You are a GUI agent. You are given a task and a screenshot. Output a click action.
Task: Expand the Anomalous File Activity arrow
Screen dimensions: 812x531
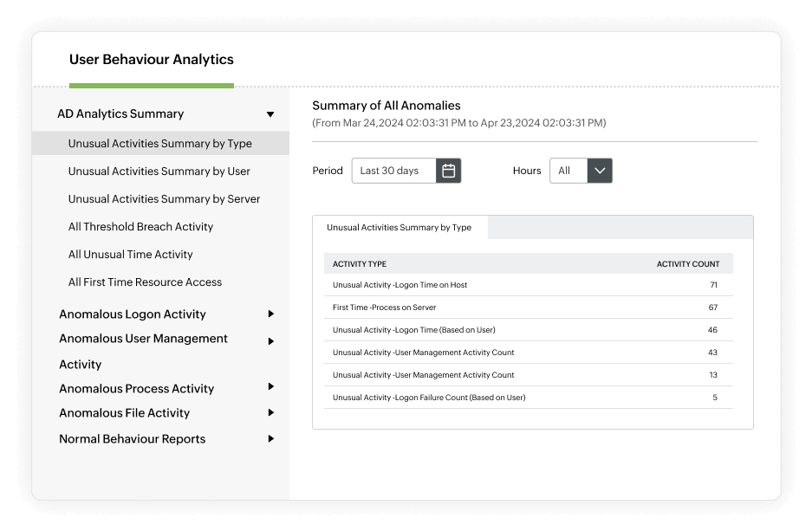[270, 413]
